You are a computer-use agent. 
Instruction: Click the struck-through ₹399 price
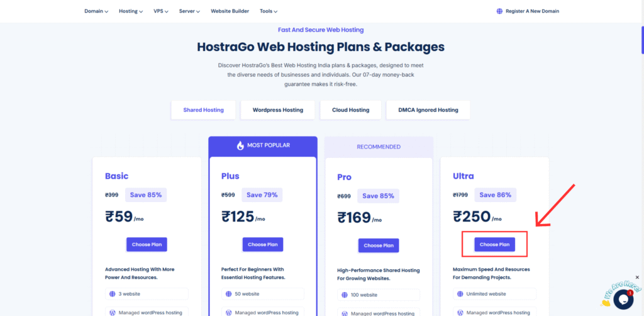tap(112, 195)
